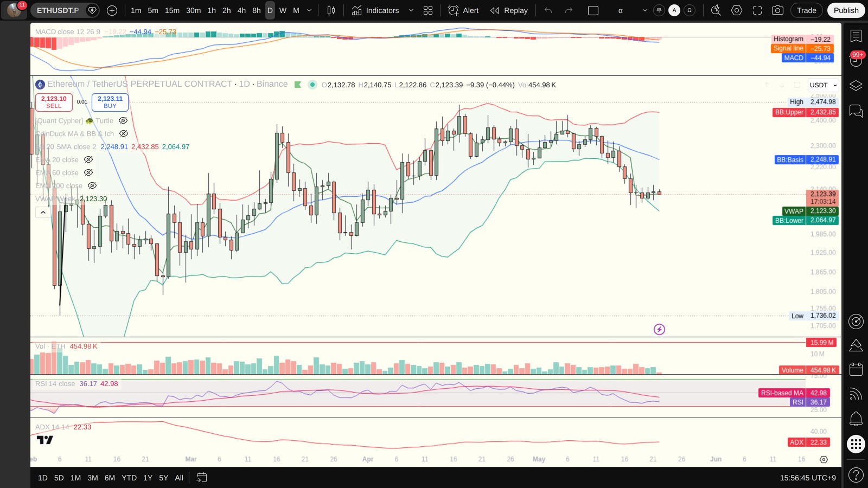Unhide the EMA 200 close indicator
868x488 pixels.
pos(92,186)
